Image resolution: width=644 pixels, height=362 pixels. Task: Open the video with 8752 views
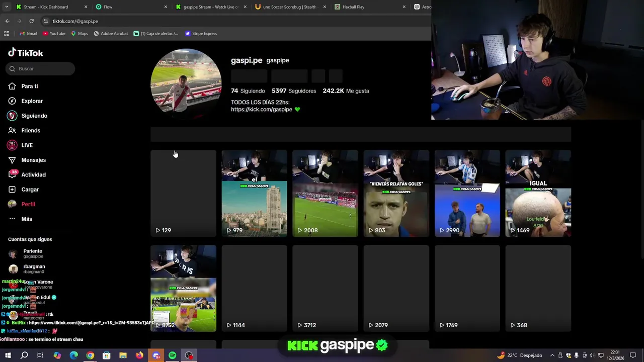(x=183, y=288)
